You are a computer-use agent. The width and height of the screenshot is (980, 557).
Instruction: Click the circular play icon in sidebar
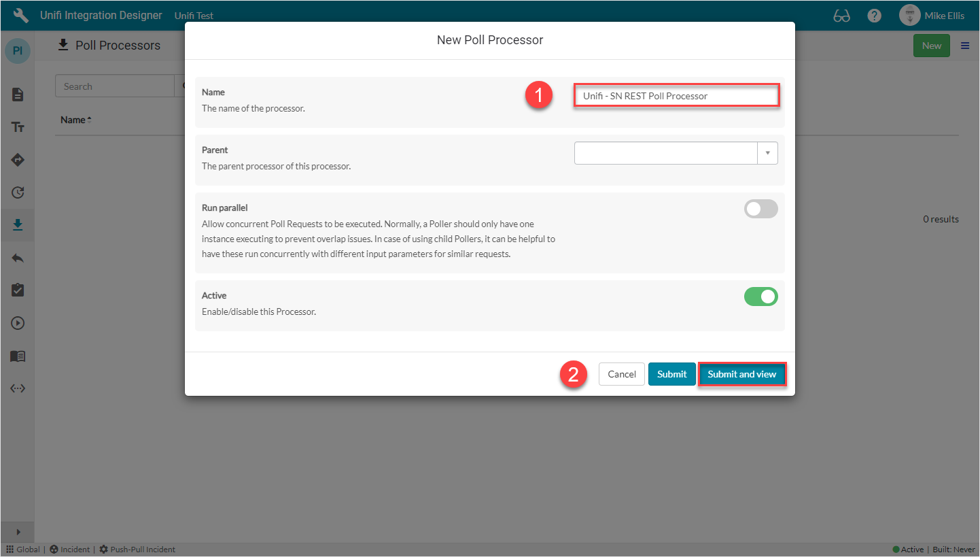pyautogui.click(x=17, y=322)
